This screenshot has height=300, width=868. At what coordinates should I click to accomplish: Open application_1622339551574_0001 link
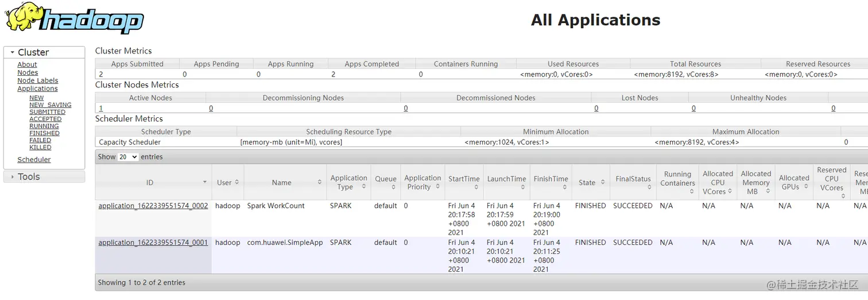point(153,243)
